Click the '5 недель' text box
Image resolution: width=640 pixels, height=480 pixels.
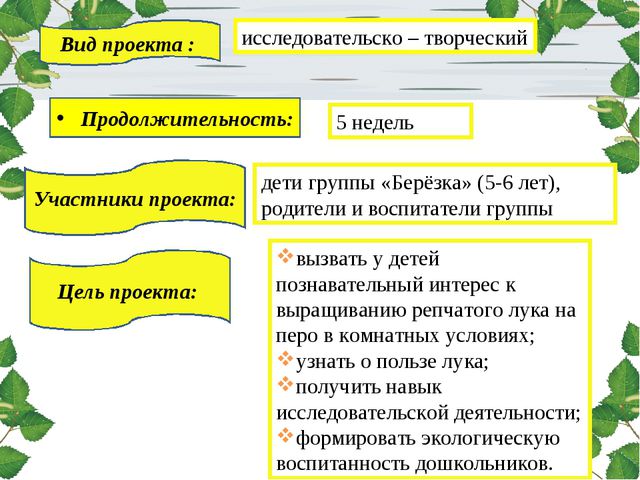(400, 121)
